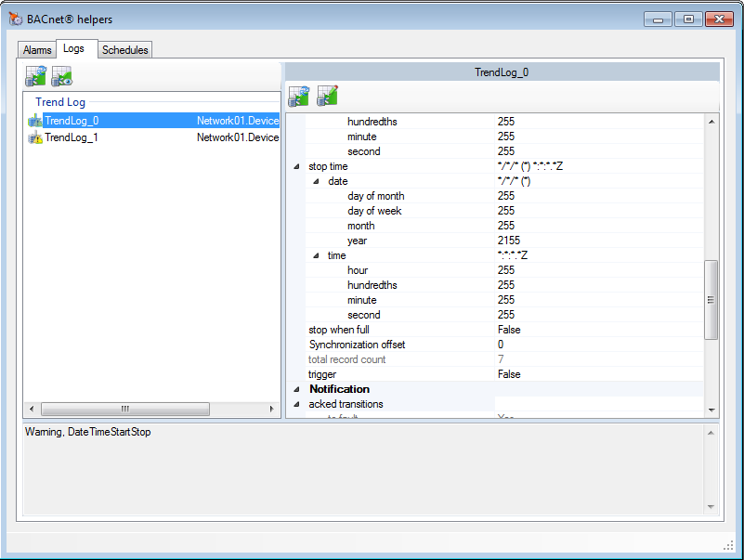Click the refresh trend log list icon
The height and width of the screenshot is (560, 744).
click(x=36, y=77)
